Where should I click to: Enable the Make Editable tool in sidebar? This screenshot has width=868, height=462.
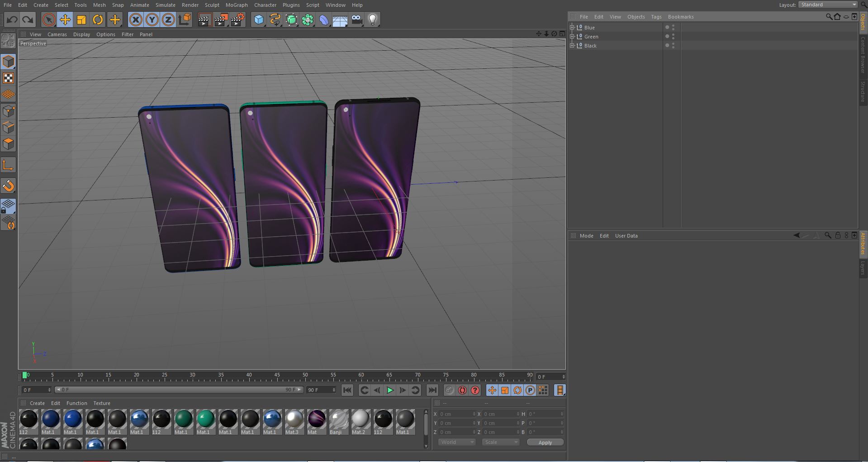[8, 41]
